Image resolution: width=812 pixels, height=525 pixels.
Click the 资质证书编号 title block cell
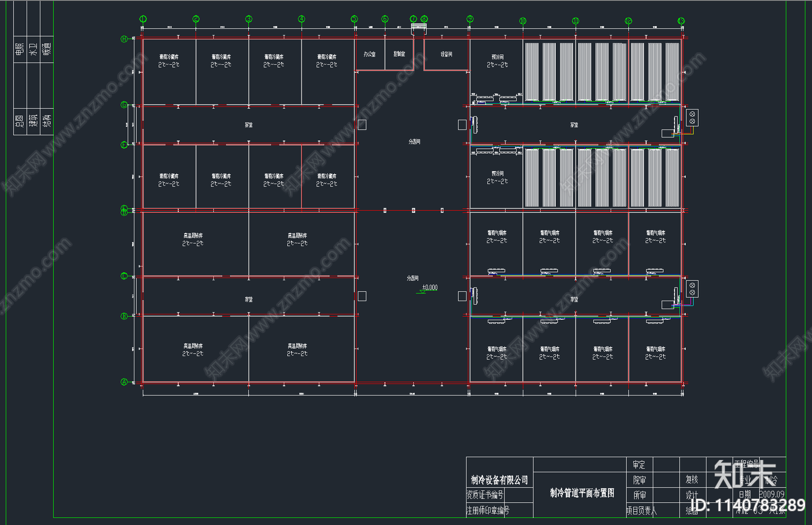[485, 495]
